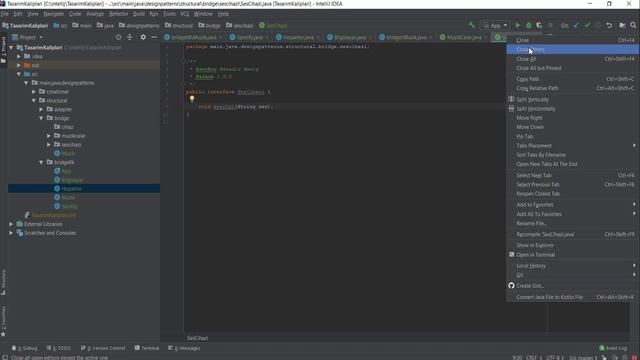Click designpatterns breadcrumb in navigation bar
The image size is (640, 360).
[139, 25]
